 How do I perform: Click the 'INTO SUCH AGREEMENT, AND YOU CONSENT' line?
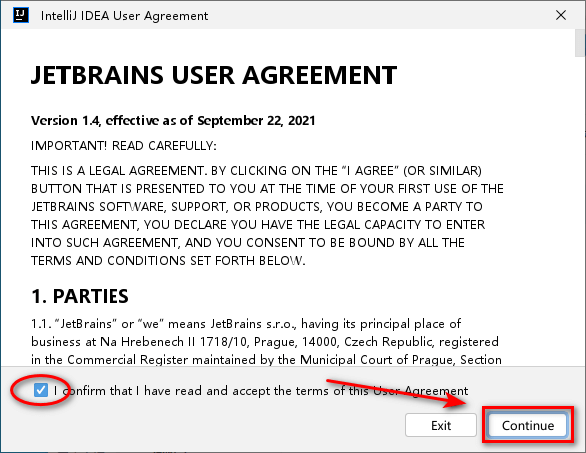pyautogui.click(x=248, y=242)
